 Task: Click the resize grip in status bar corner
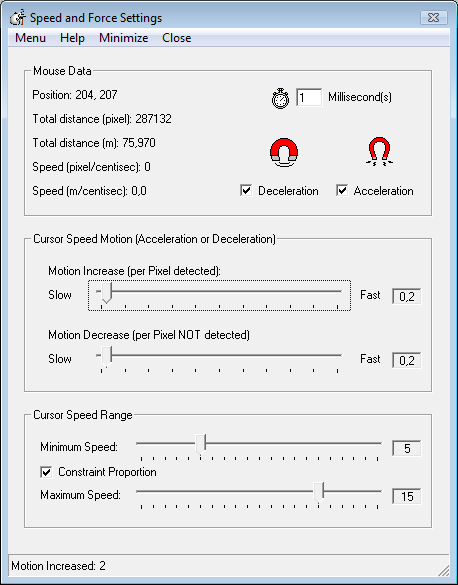(443, 570)
